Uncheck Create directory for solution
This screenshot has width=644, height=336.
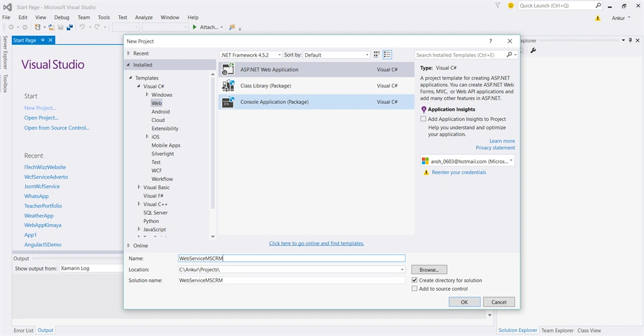(x=414, y=280)
